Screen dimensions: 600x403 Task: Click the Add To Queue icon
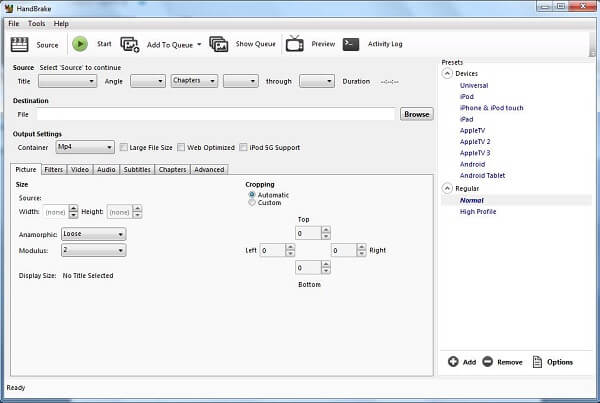[130, 44]
